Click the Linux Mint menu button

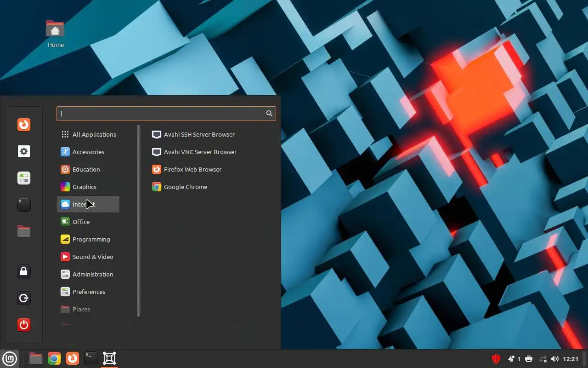10,359
